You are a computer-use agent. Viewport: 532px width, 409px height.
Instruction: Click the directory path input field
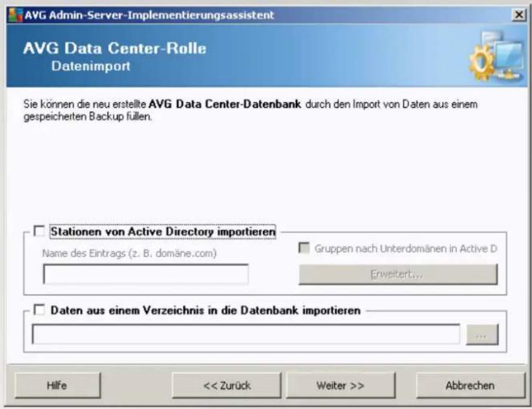(246, 334)
